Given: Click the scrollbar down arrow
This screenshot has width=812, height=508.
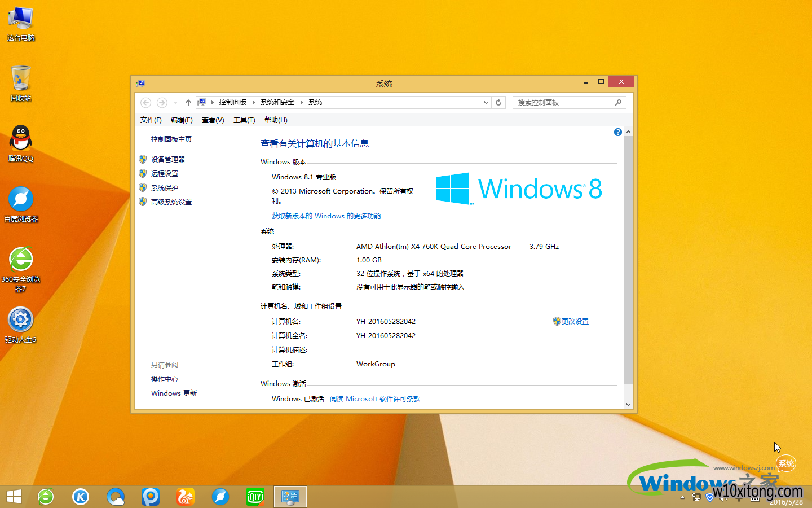Looking at the screenshot, I should pos(628,404).
